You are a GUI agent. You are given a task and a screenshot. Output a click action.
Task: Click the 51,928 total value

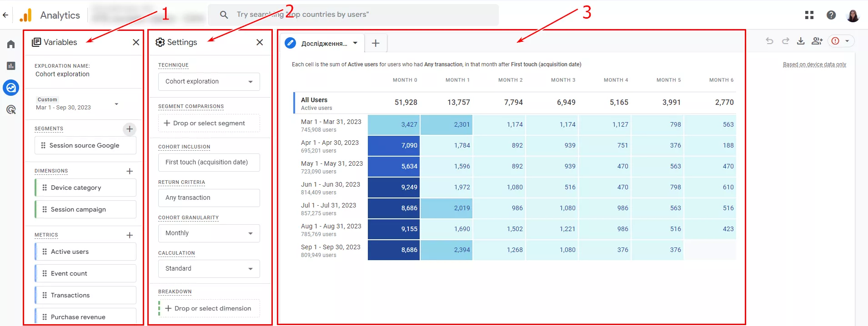tap(406, 103)
